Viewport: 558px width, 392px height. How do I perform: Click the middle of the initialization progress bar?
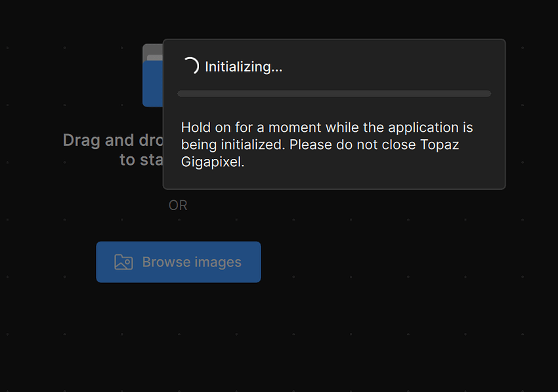point(334,94)
